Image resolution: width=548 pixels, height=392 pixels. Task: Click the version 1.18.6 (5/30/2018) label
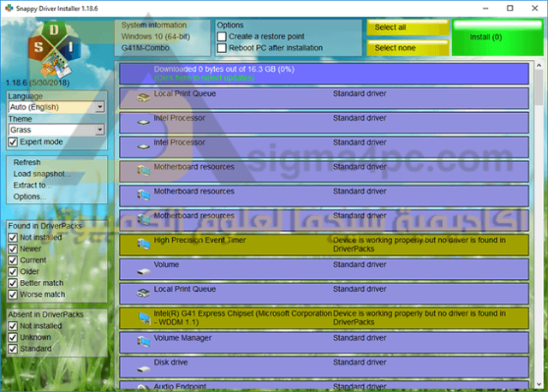tap(38, 83)
